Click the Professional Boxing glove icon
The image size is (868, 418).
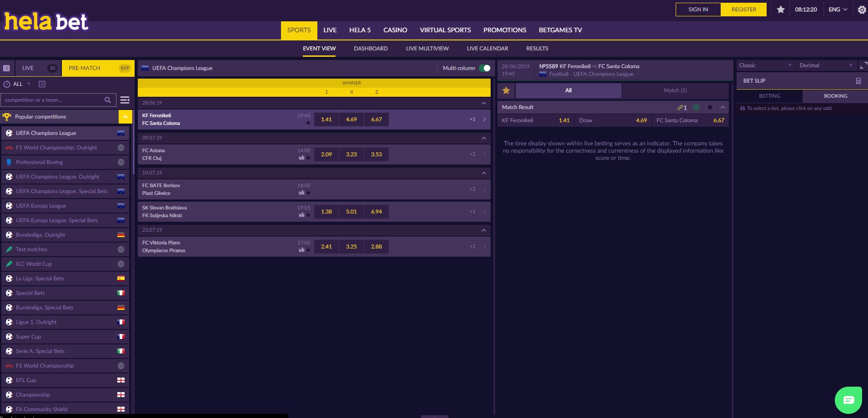click(9, 162)
